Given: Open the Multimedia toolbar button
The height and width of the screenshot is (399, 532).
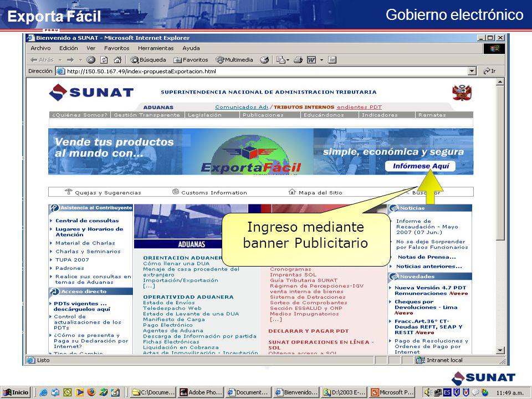Looking at the screenshot, I should click(x=235, y=60).
